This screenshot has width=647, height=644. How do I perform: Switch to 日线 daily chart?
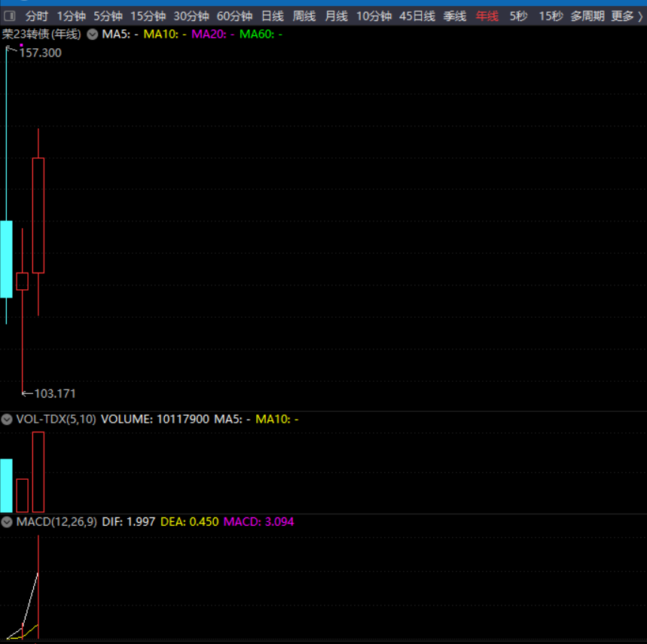273,17
